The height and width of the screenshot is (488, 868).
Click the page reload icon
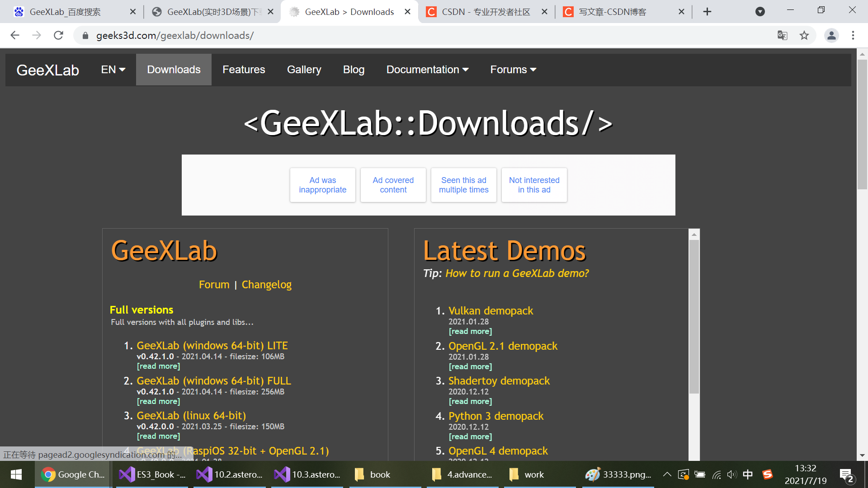coord(58,35)
